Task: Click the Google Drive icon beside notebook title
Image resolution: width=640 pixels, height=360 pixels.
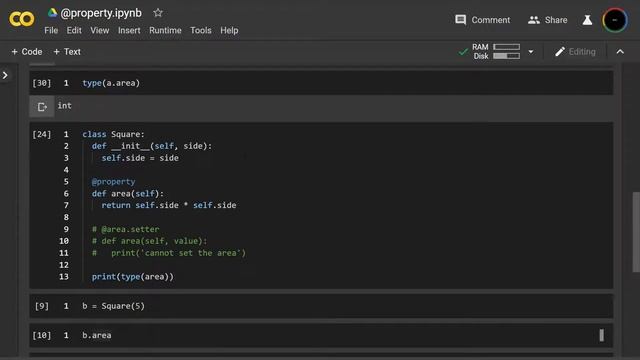Action: point(52,13)
